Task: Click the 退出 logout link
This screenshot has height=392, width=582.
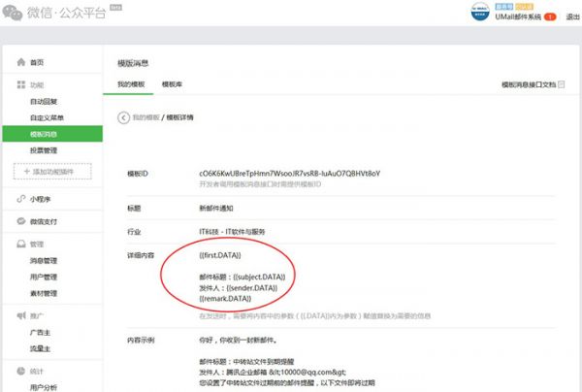Action: (572, 16)
